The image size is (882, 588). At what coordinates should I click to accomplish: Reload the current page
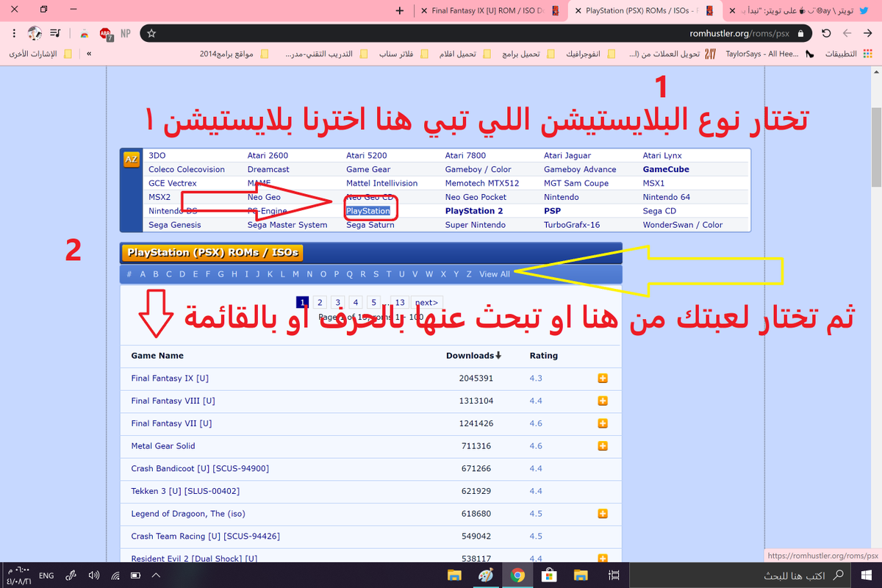pos(826,34)
